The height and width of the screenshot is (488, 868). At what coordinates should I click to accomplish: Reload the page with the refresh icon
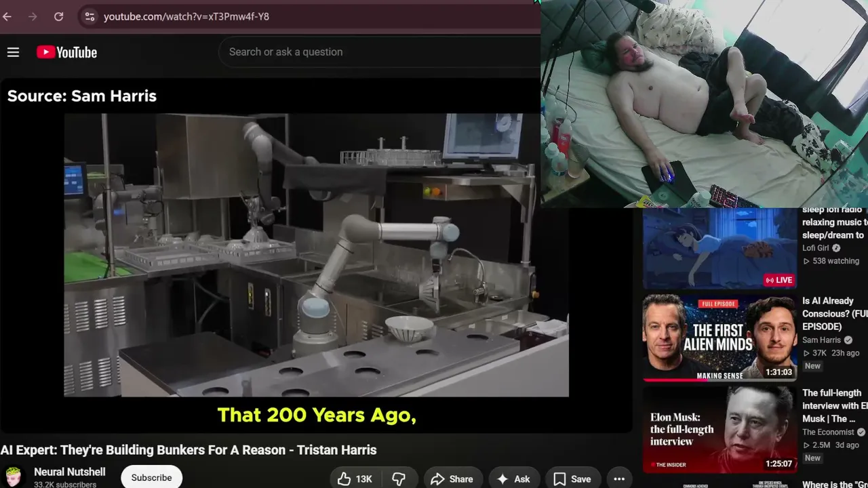coord(59,16)
